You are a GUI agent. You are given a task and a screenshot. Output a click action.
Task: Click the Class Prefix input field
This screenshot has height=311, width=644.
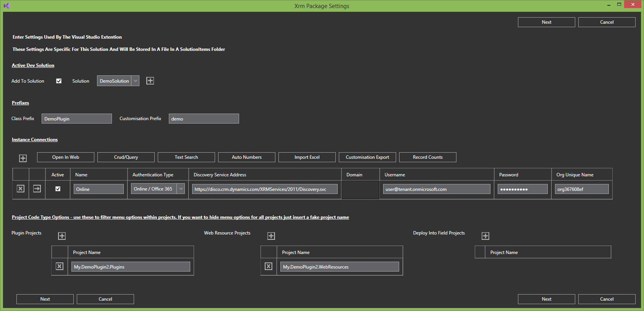tap(76, 119)
